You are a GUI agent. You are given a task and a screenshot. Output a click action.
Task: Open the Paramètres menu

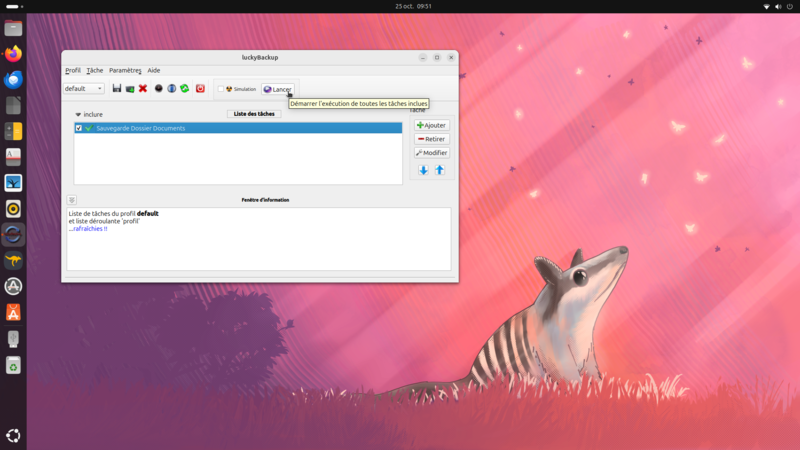[125, 70]
